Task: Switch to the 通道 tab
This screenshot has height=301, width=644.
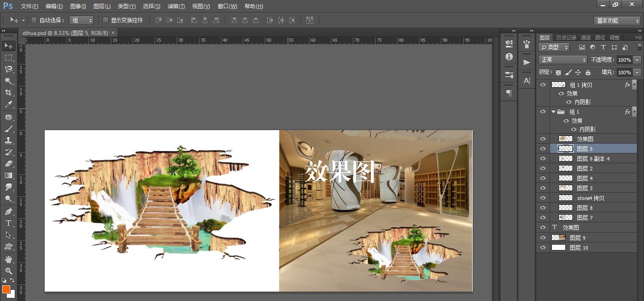Action: click(585, 38)
